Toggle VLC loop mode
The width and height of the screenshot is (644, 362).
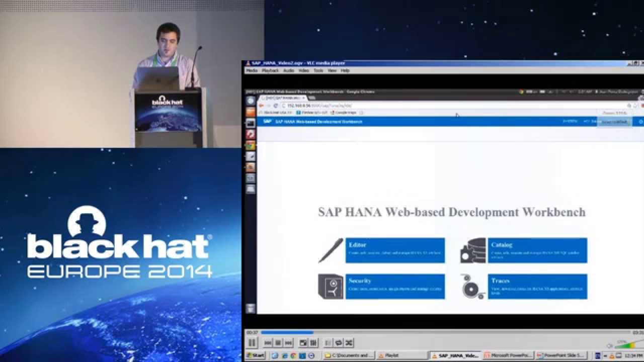(x=339, y=343)
